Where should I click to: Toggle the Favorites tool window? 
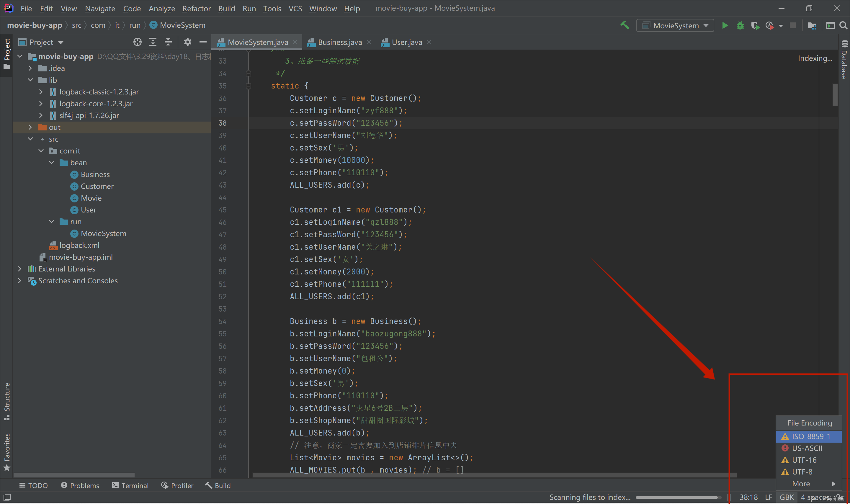coord(7,452)
